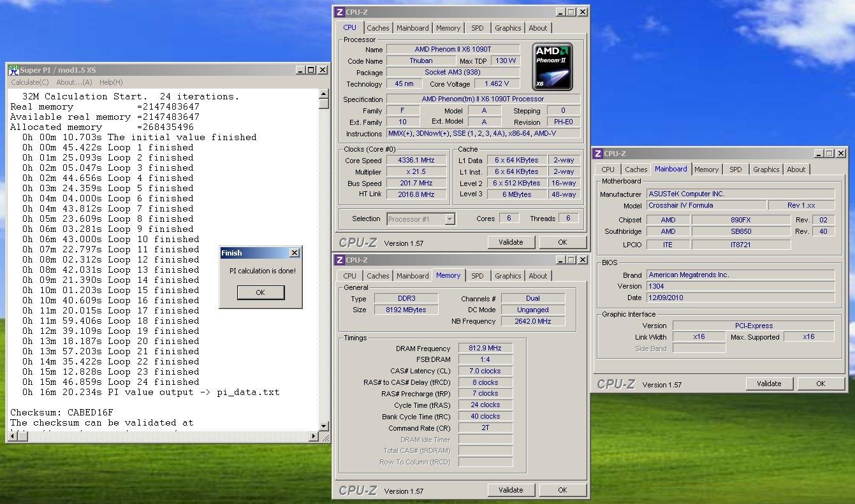Screen dimensions: 855x504
Task: Switch to Caches tab in top CPU-Z window
Action: tap(377, 28)
